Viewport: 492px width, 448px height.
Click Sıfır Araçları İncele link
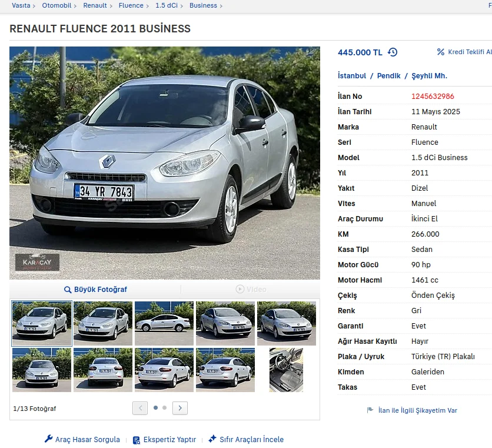pyautogui.click(x=252, y=439)
